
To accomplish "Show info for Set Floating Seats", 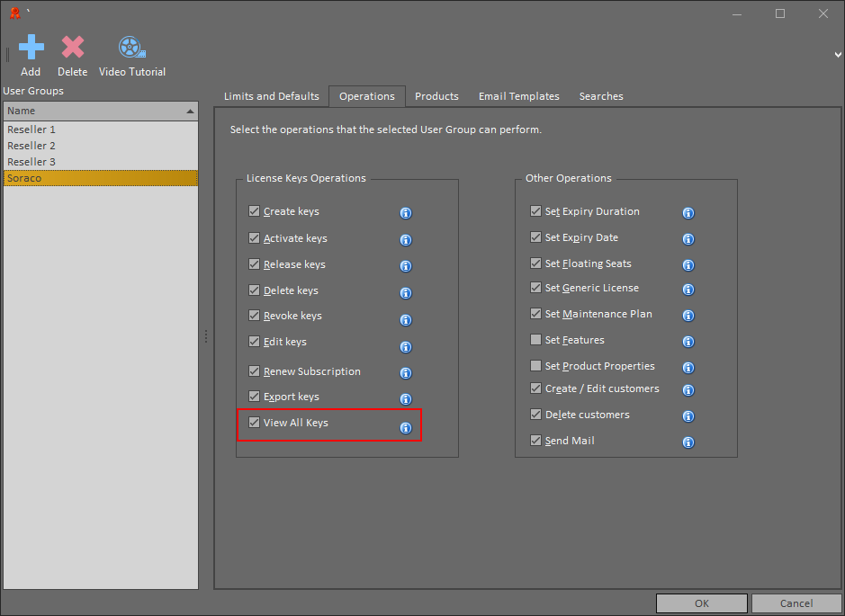I will [688, 265].
